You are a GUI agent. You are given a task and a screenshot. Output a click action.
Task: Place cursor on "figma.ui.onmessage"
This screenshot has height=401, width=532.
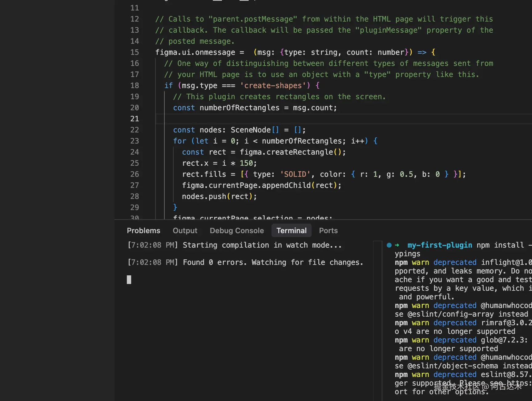coord(195,52)
